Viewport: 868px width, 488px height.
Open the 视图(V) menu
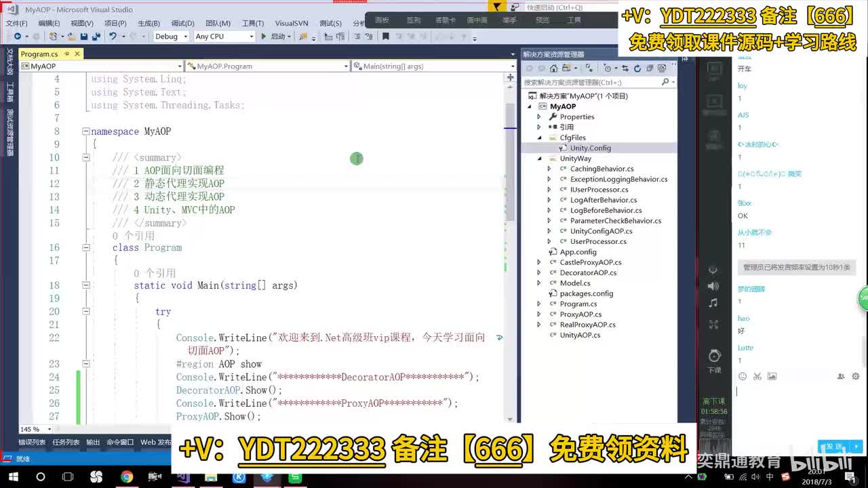82,23
